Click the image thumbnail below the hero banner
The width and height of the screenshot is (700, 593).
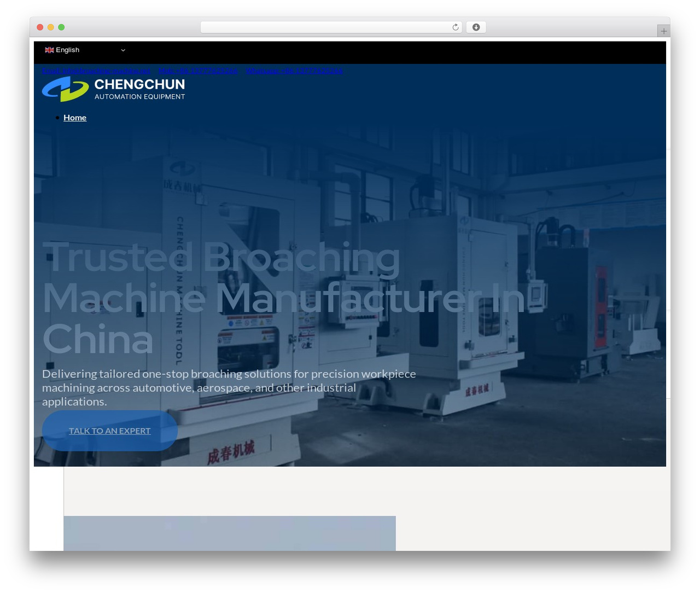point(230,533)
